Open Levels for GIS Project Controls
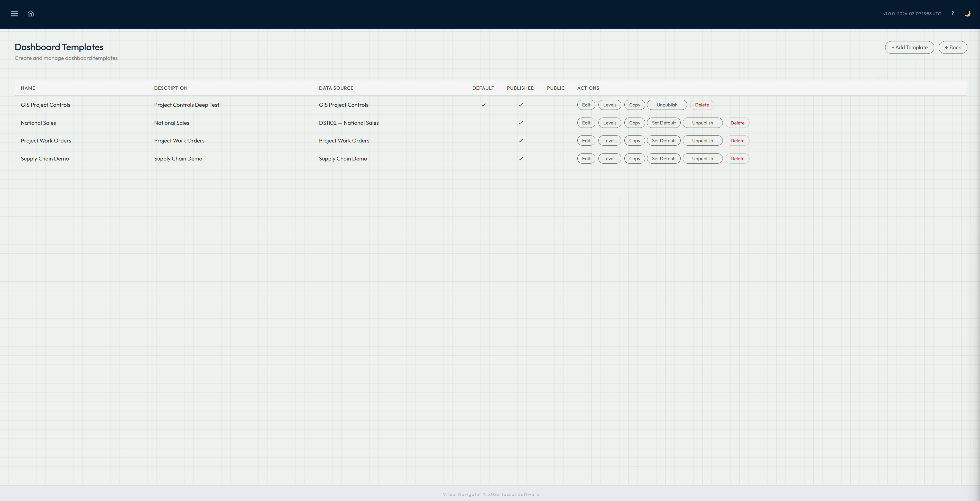Image resolution: width=980 pixels, height=501 pixels. [x=609, y=105]
